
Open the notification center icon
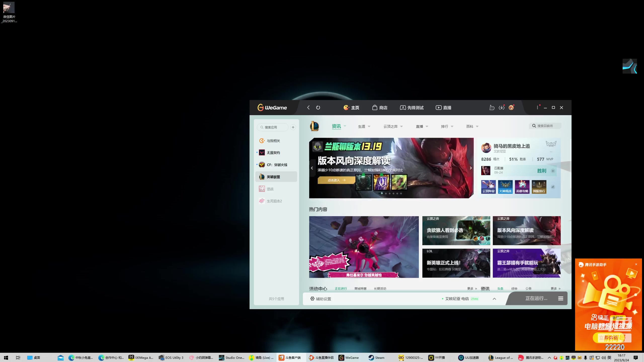[636, 357]
